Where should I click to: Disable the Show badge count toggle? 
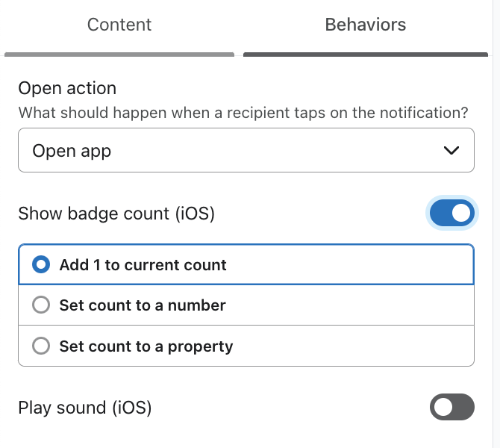coord(451,214)
